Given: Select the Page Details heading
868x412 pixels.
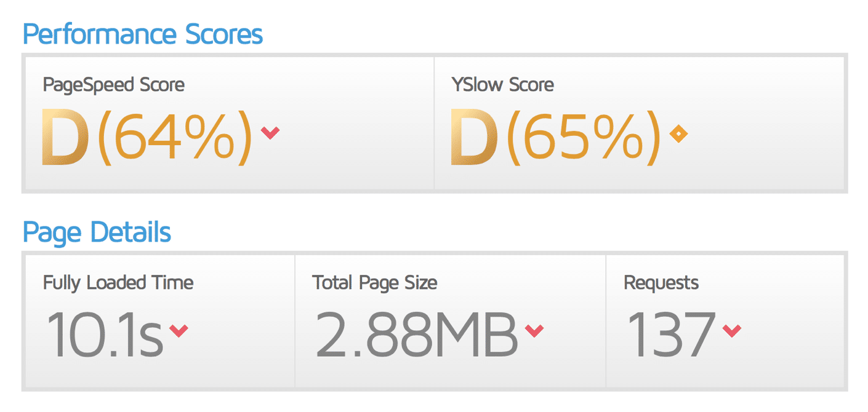Looking at the screenshot, I should coord(97,232).
